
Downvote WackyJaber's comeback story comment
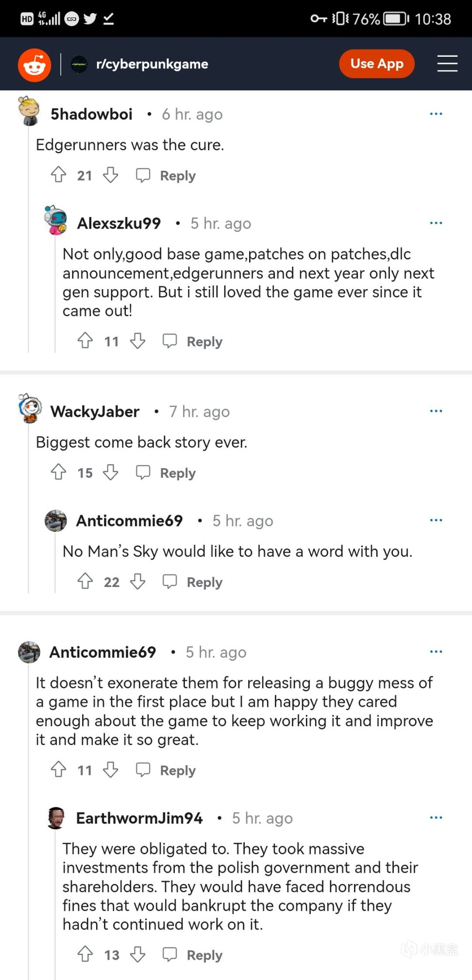point(111,472)
